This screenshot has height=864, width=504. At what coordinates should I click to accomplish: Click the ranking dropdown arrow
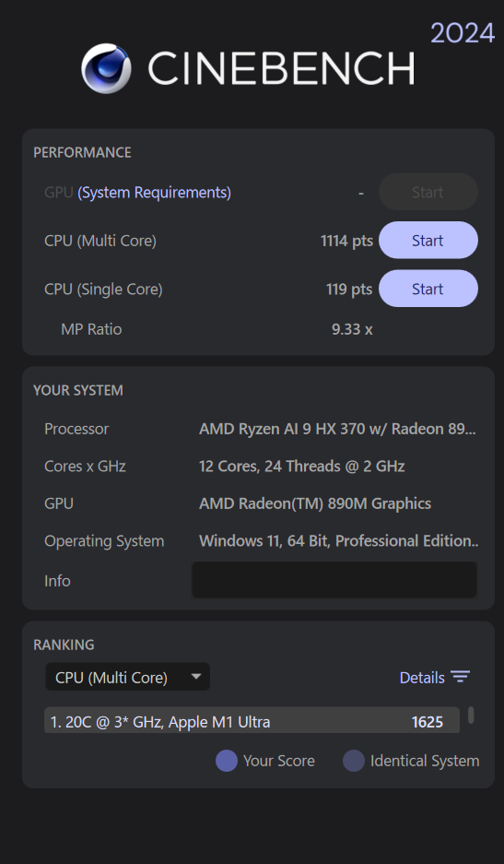[195, 677]
